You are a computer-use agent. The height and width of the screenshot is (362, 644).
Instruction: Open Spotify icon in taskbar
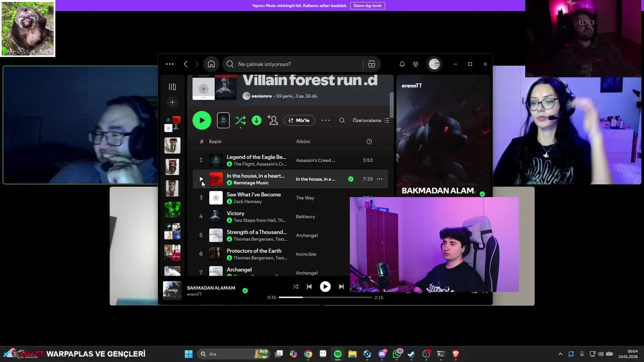[338, 354]
